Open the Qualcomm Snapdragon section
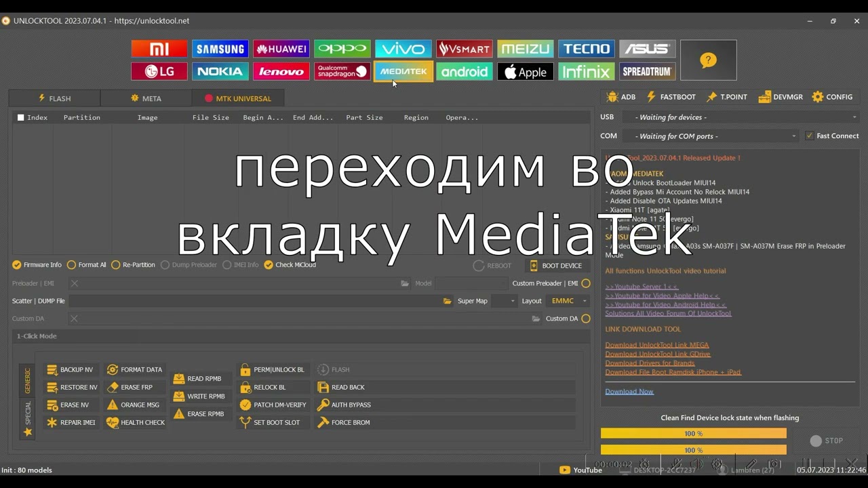868x488 pixels. 342,71
